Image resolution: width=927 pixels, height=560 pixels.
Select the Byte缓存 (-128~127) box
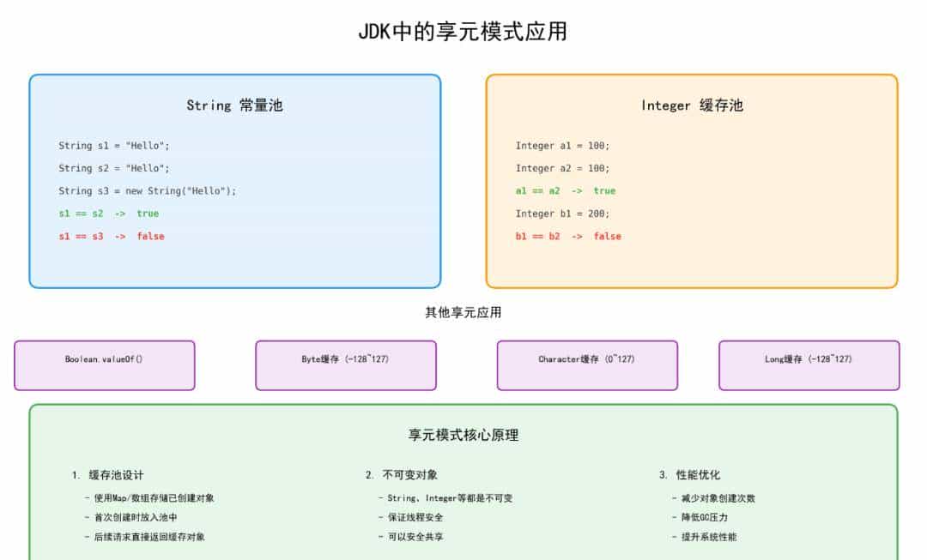[344, 364]
